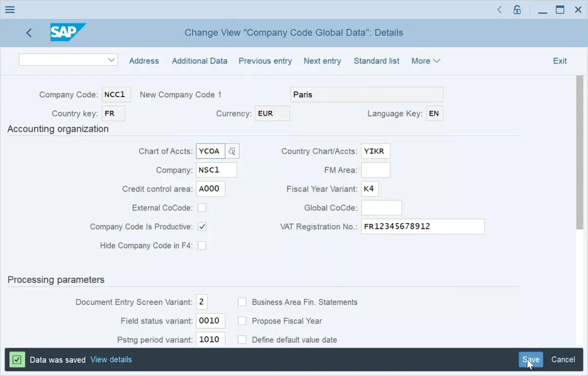Screen dimensions: 588x376
Task: Click the Country Chart/Accts field YIKR
Action: tap(375, 151)
